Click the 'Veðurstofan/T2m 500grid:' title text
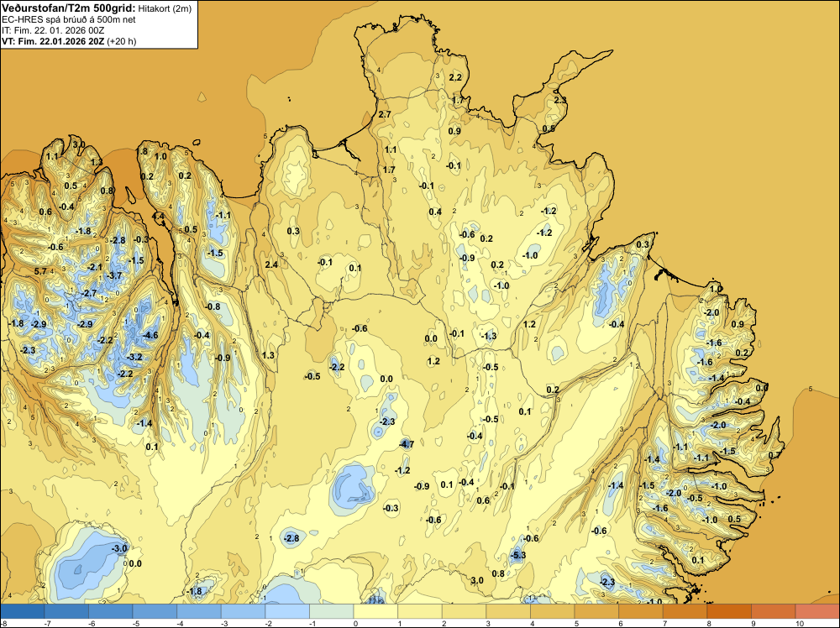The height and width of the screenshot is (628, 840). 69,8
